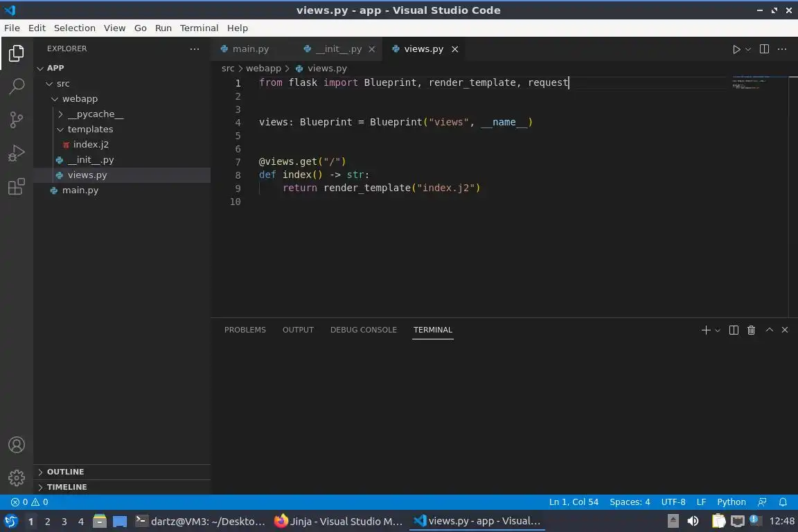The width and height of the screenshot is (798, 532).
Task: Open the View menu
Action: [x=114, y=28]
